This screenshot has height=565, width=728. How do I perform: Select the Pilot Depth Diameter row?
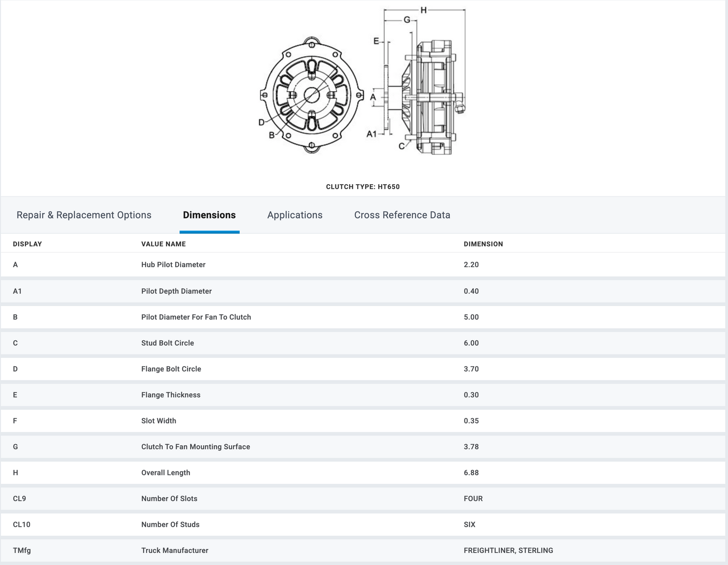click(x=176, y=291)
